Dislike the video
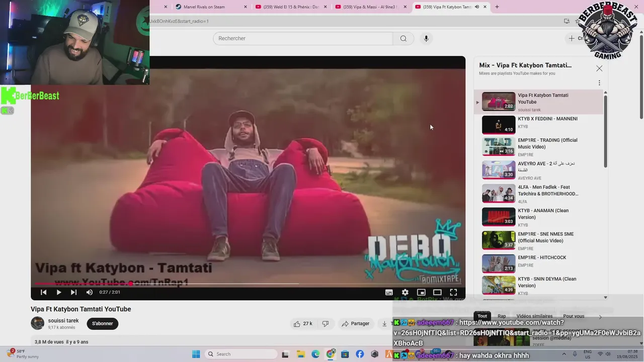This screenshot has width=644, height=362. click(326, 324)
